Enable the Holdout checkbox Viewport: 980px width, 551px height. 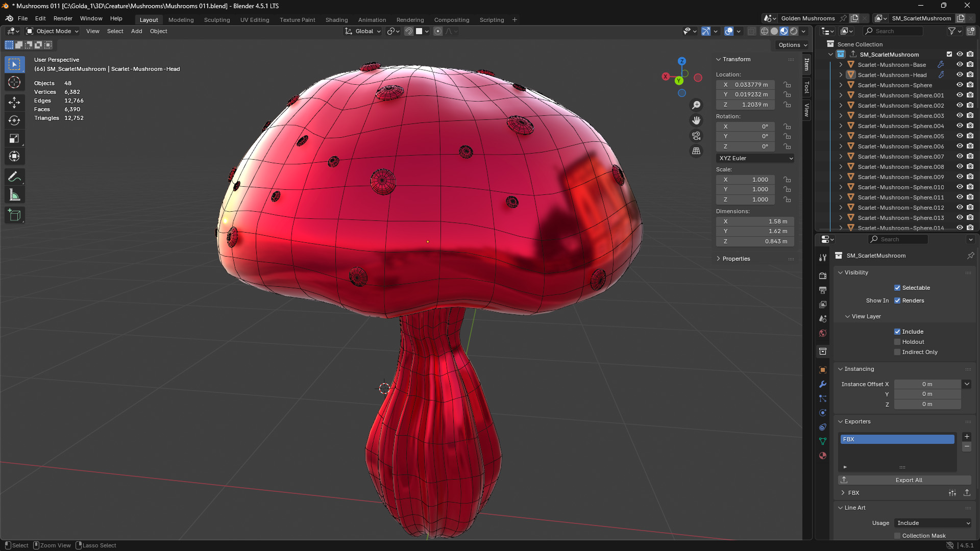tap(897, 342)
